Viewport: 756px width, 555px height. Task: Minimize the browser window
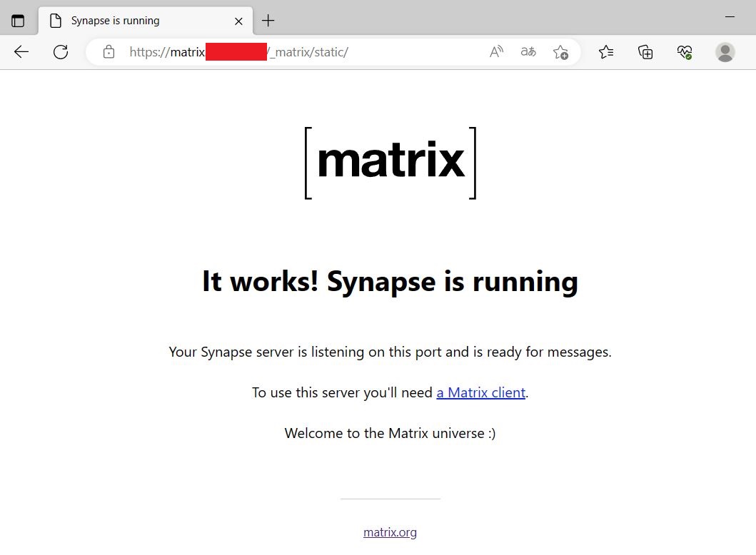pos(730,17)
